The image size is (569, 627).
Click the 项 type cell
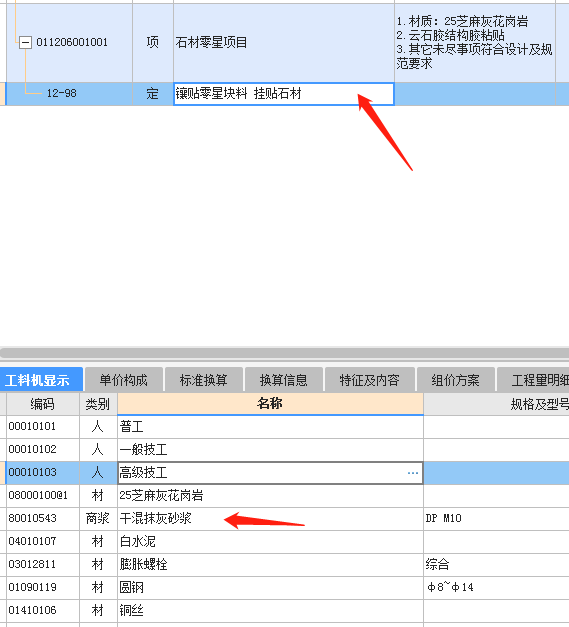click(153, 42)
